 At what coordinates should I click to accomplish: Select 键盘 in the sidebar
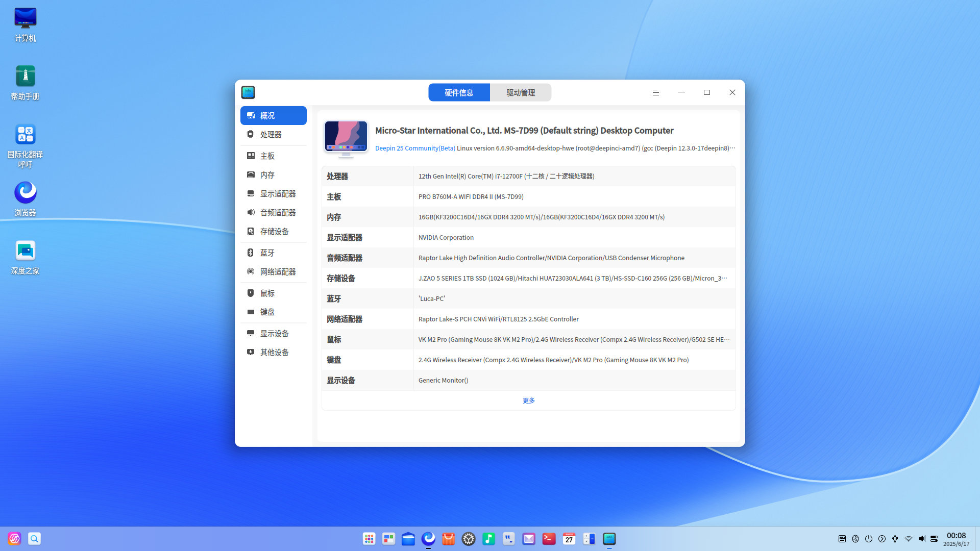(273, 312)
